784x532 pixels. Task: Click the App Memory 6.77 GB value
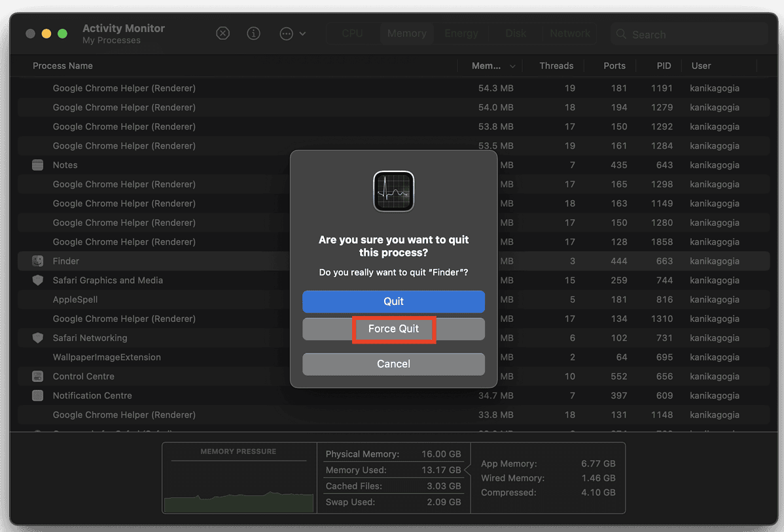click(x=598, y=463)
